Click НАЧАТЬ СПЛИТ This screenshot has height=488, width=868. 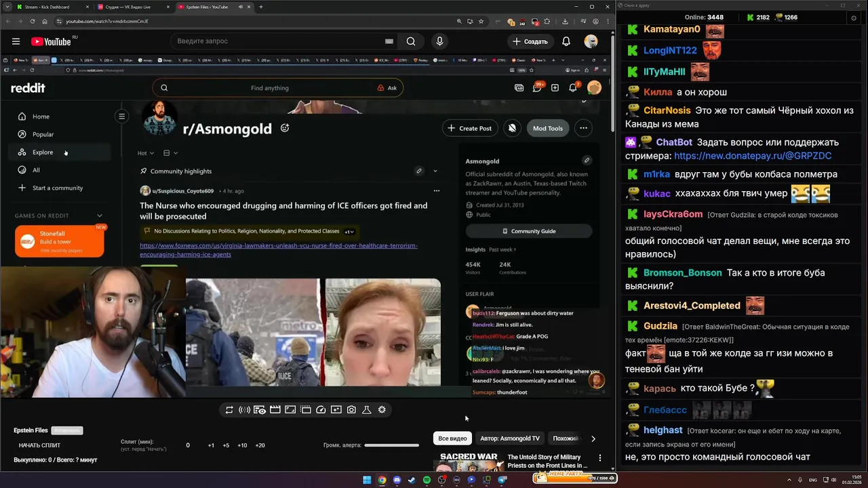coord(39,445)
